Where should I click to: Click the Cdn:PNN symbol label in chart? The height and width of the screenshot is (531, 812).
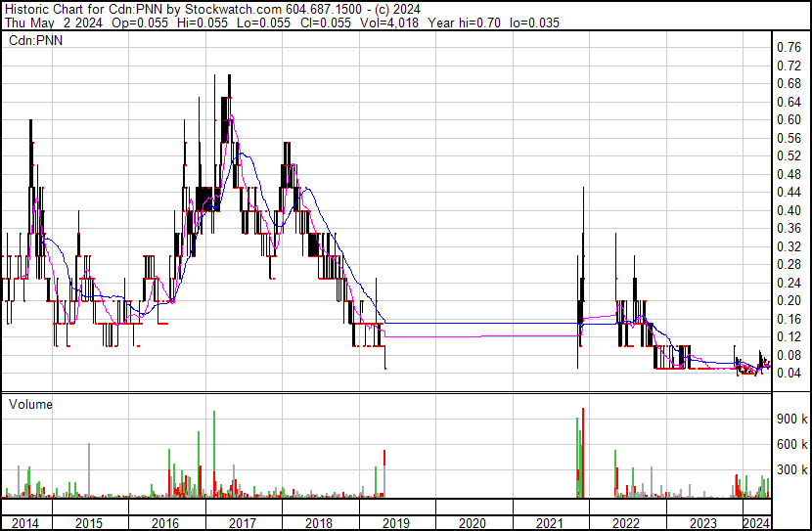36,40
